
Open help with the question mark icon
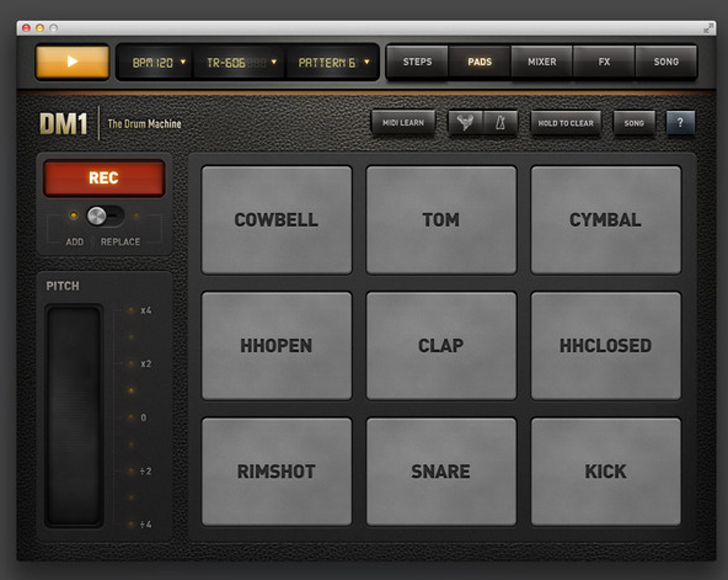[x=680, y=123]
